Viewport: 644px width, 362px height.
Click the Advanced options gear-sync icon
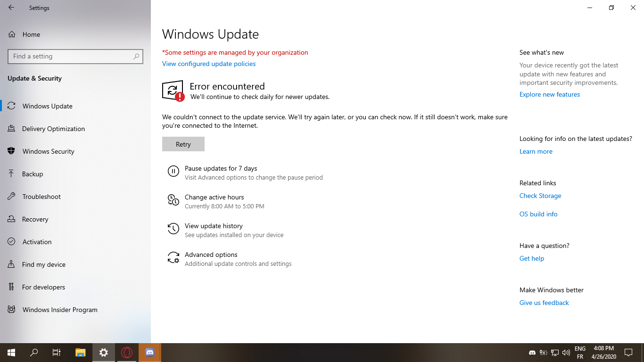click(173, 257)
